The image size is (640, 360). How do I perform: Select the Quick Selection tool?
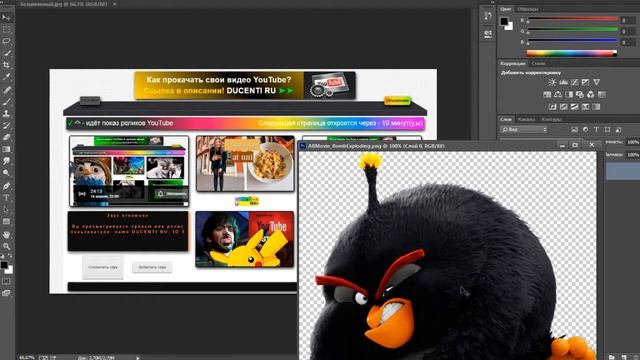(6, 53)
